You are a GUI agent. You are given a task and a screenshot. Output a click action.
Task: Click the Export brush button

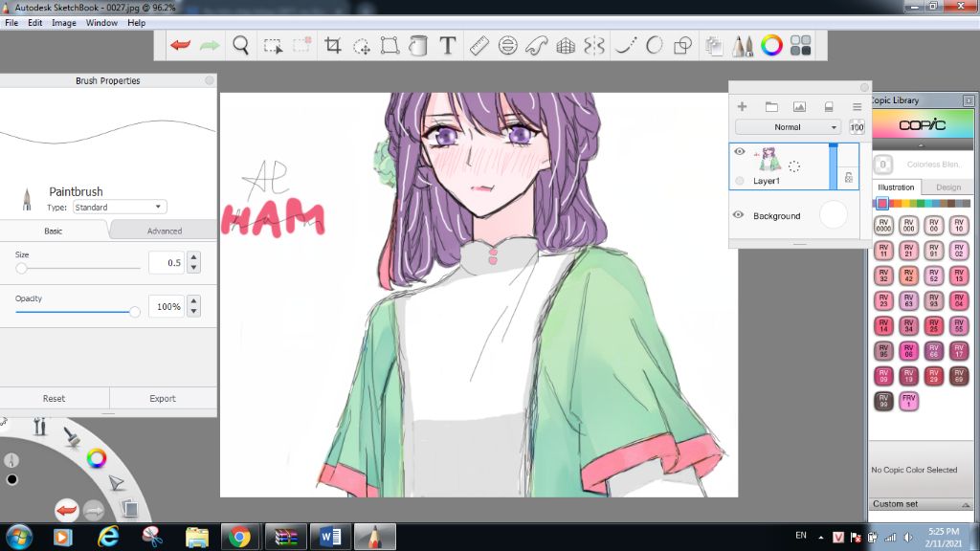click(x=163, y=398)
